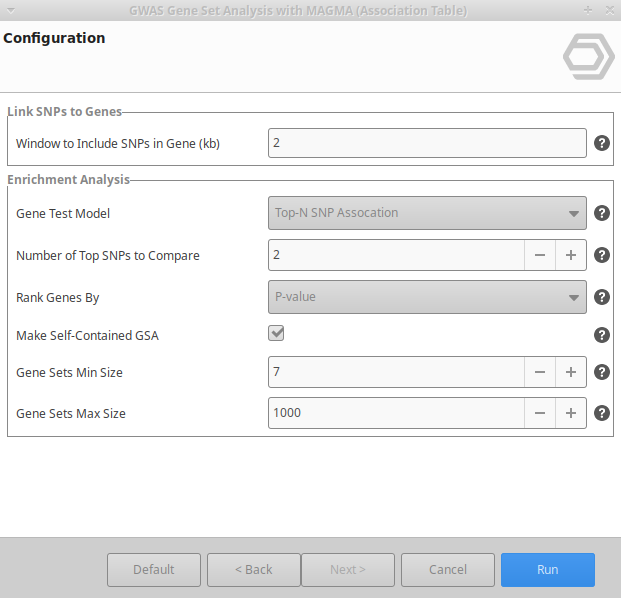Click the Window to Include SNPs field
The width and height of the screenshot is (621, 598).
(427, 143)
